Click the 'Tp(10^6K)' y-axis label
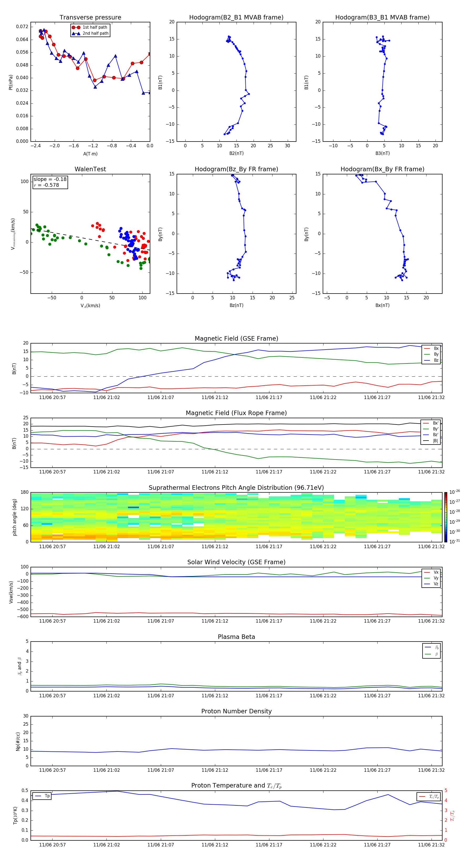The width and height of the screenshot is (473, 868). [x=15, y=815]
